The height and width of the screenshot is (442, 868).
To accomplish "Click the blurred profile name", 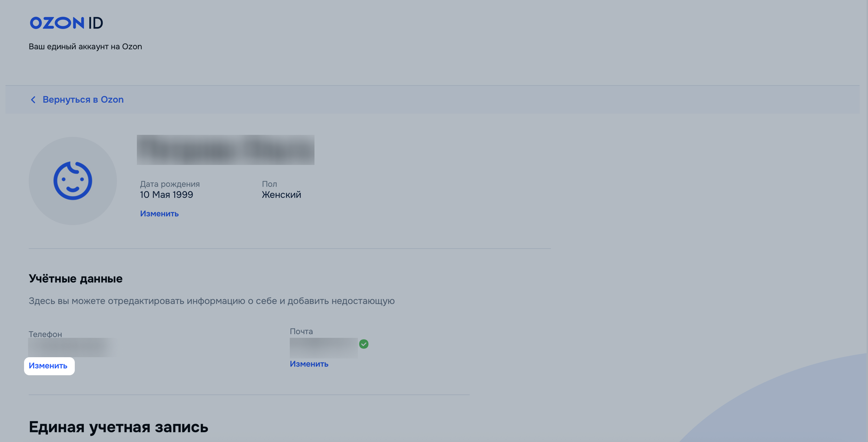I will (225, 150).
